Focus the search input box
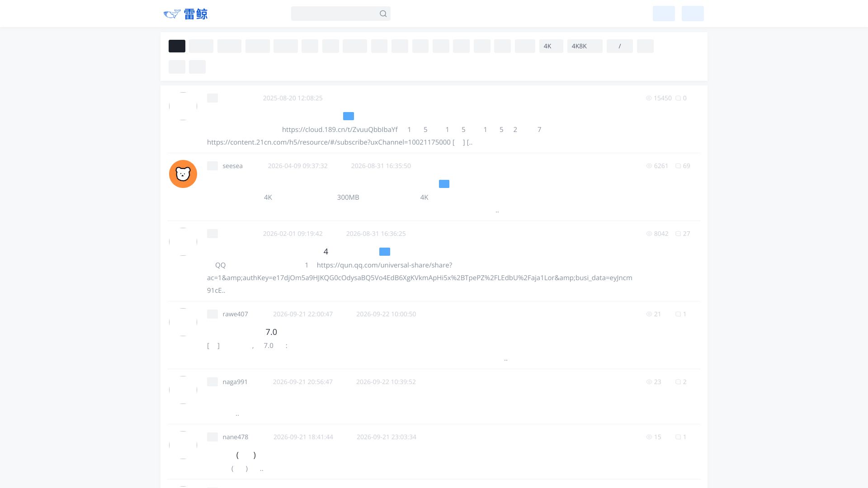 coord(340,14)
